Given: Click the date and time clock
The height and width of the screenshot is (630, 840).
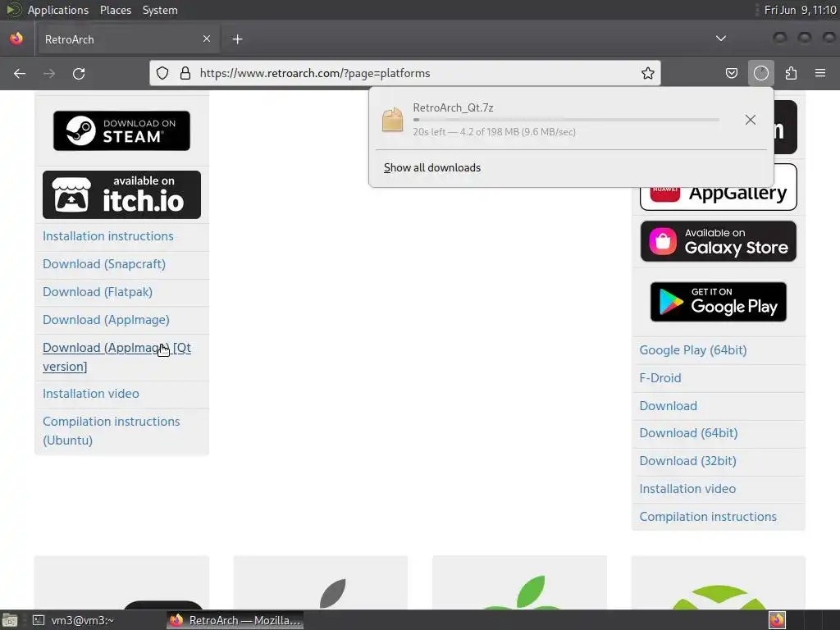Looking at the screenshot, I should point(800,10).
